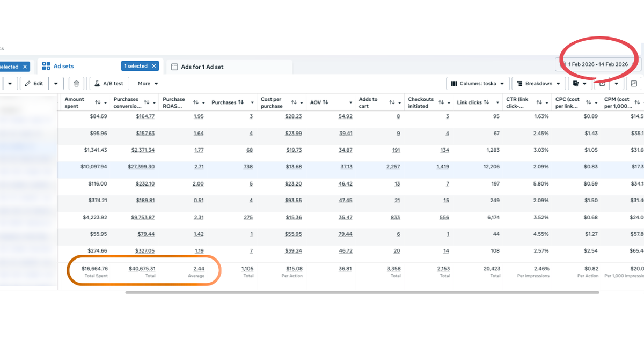Image resolution: width=644 pixels, height=362 pixels.
Task: Open the More dropdown menu
Action: [x=148, y=84]
